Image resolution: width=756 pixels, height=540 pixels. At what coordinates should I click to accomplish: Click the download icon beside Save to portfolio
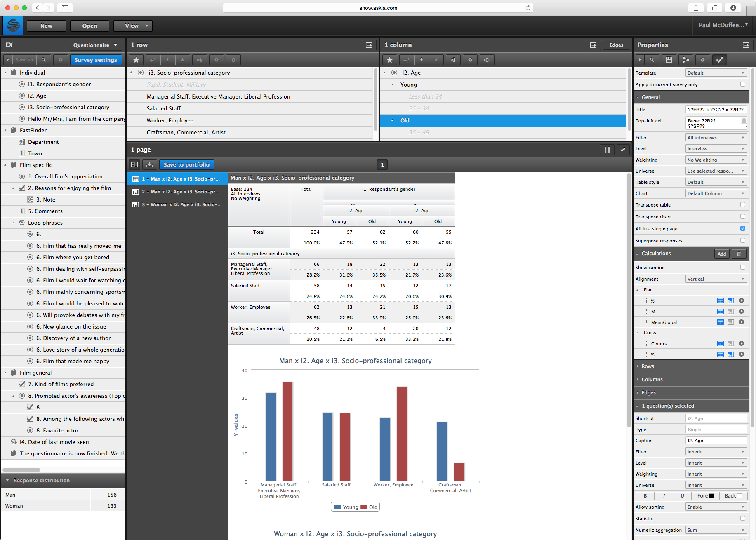[x=149, y=164]
